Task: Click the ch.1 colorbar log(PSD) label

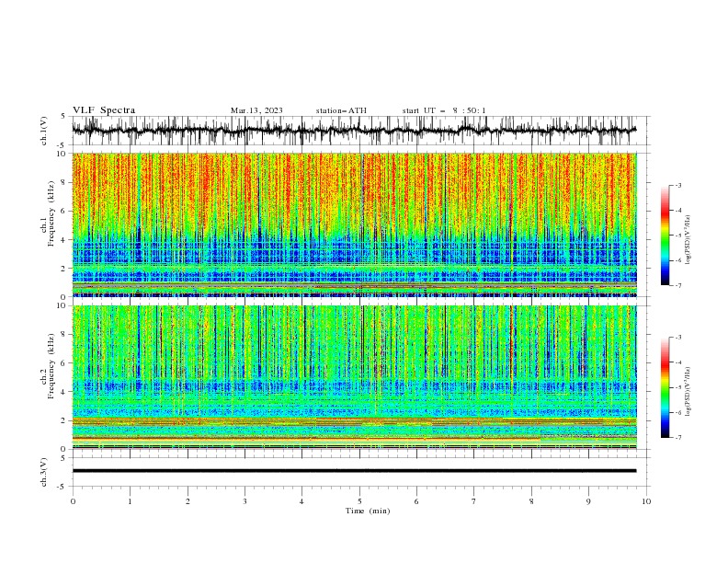Action: click(688, 240)
